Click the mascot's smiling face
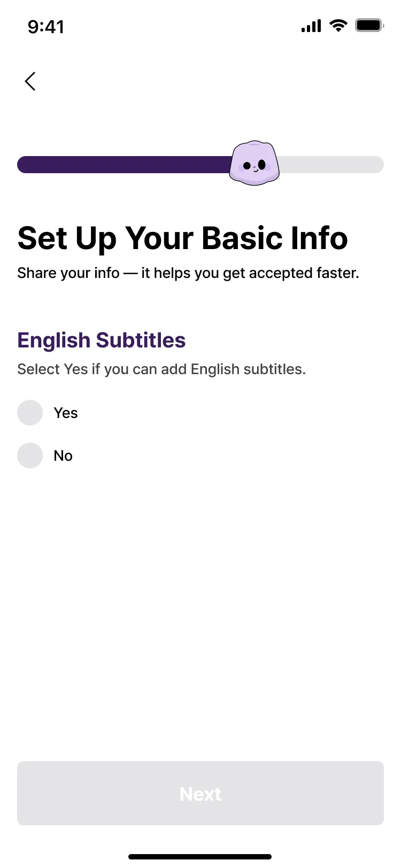The height and width of the screenshot is (868, 401). [255, 166]
